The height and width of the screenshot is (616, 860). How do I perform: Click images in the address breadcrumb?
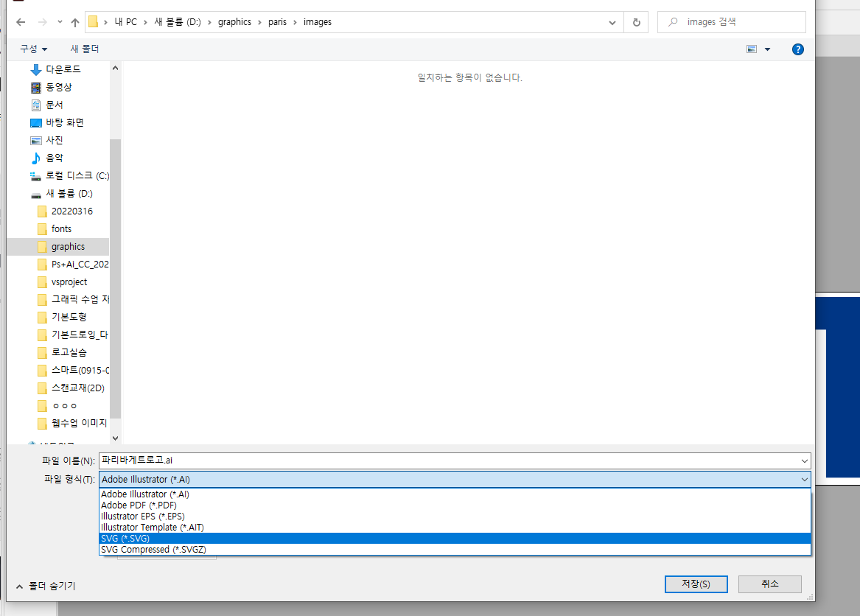coord(318,22)
